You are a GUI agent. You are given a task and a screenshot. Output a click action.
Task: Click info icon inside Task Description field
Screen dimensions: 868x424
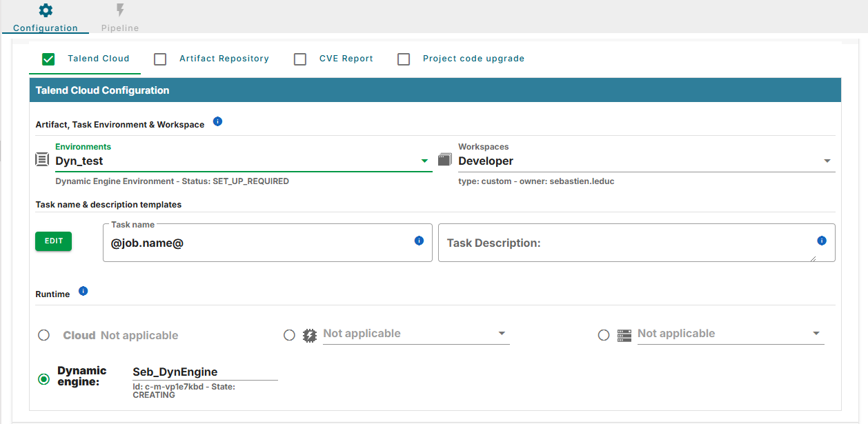tap(822, 241)
